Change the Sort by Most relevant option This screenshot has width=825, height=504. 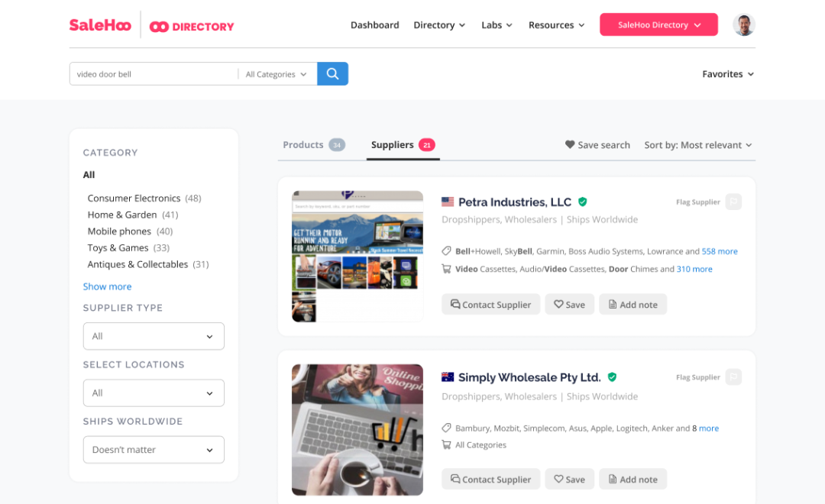coord(697,145)
